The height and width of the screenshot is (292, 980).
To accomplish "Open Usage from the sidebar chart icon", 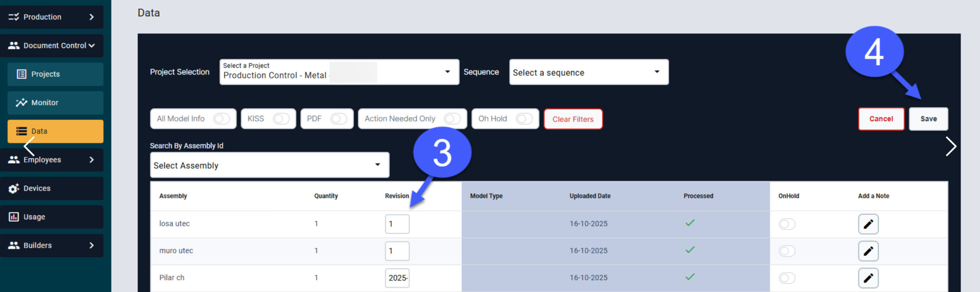I will click(14, 217).
